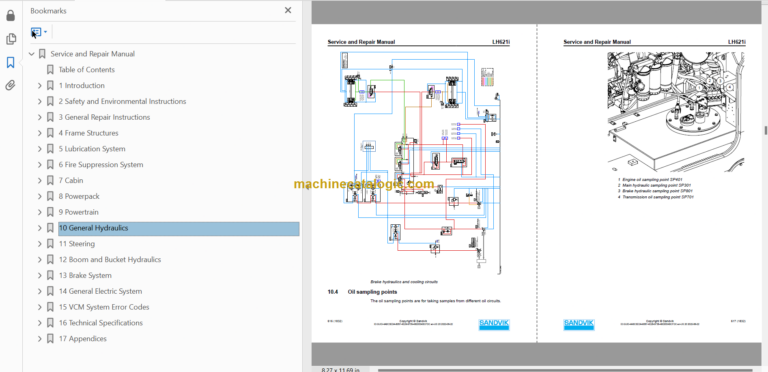
Task: Open the page thumbnails panel icon
Action: tap(10, 39)
